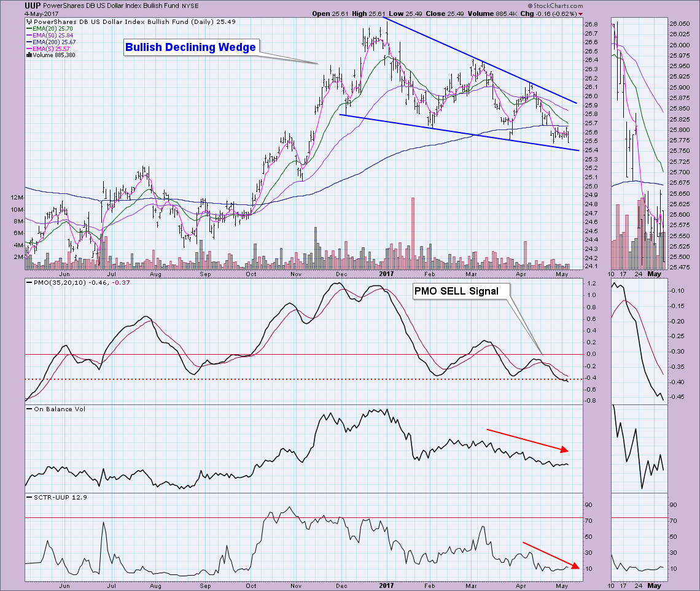Click the Bullish Declining Wedge annotation box
The width and height of the screenshot is (700, 591).
[190, 47]
